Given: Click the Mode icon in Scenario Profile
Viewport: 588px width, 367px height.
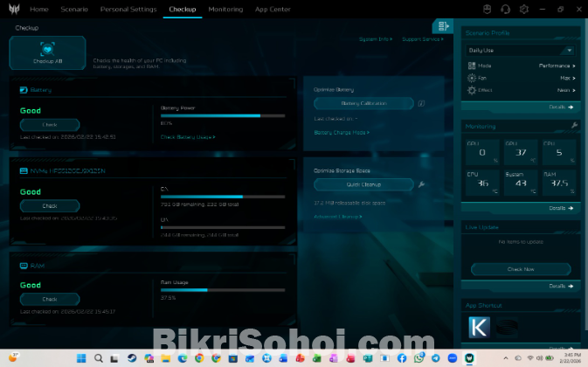Looking at the screenshot, I should click(472, 66).
